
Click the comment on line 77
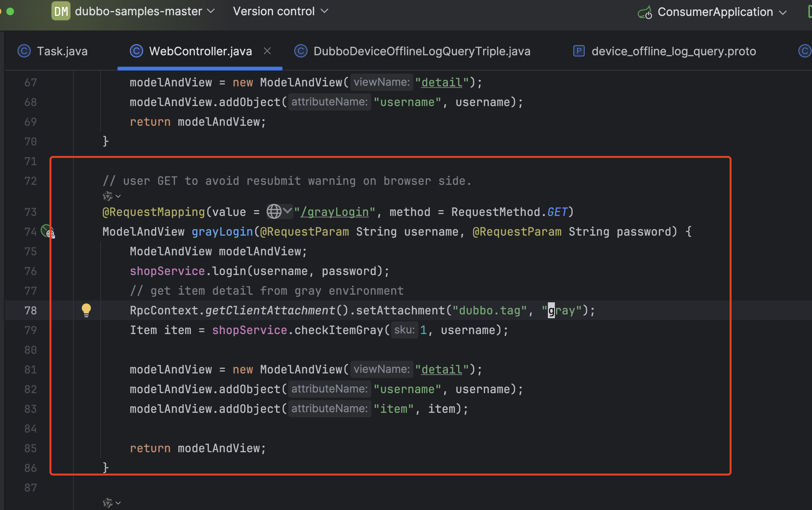[x=267, y=291]
